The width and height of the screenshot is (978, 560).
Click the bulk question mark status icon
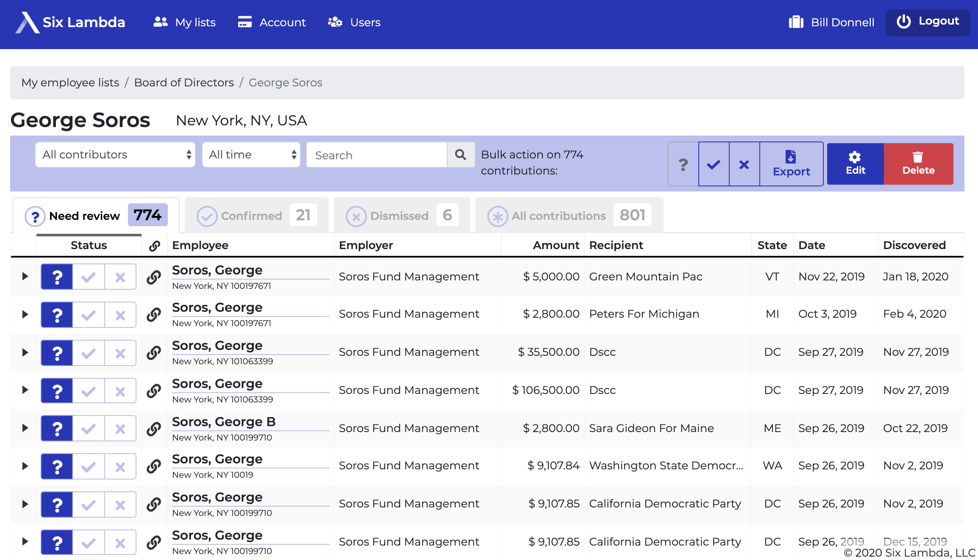click(683, 164)
